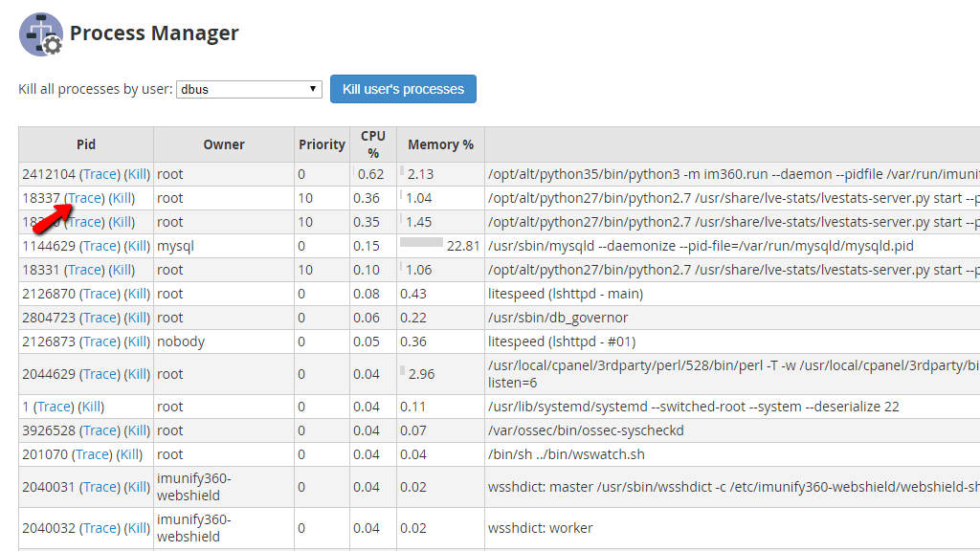
Task: Click the Owner column header
Action: (224, 144)
